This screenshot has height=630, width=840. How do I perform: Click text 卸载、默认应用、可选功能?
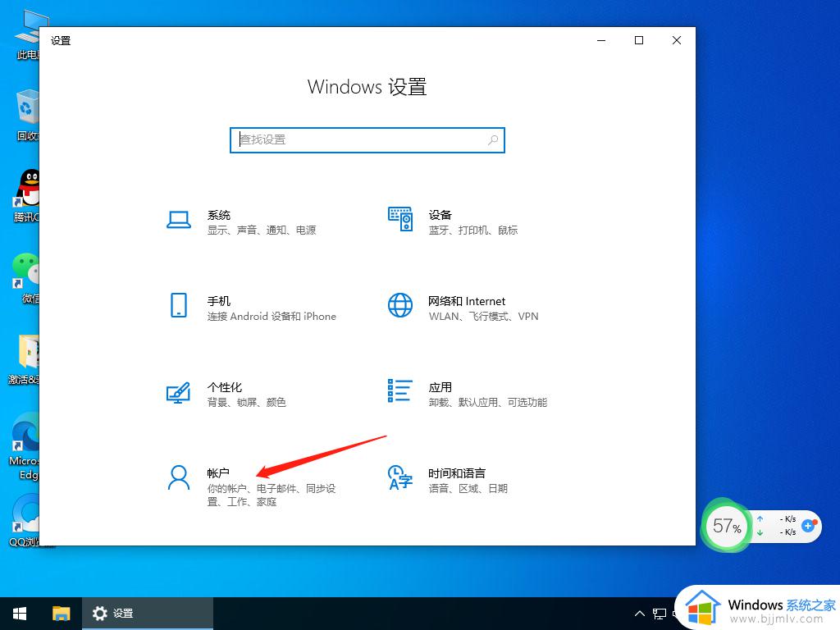(488, 402)
